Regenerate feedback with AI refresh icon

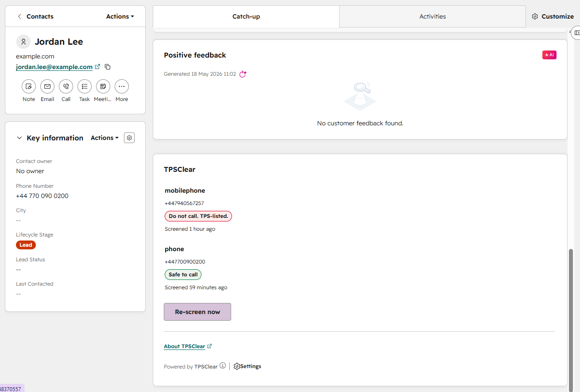point(243,74)
